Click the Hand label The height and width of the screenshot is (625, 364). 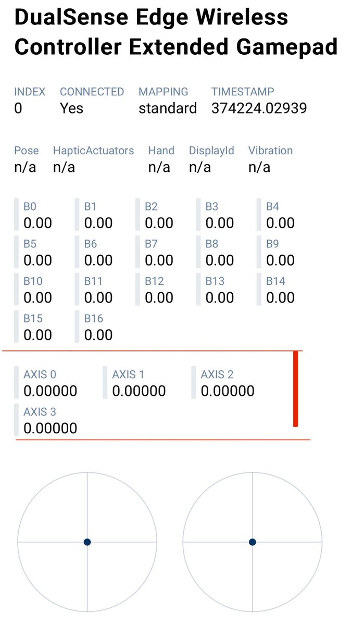click(161, 151)
